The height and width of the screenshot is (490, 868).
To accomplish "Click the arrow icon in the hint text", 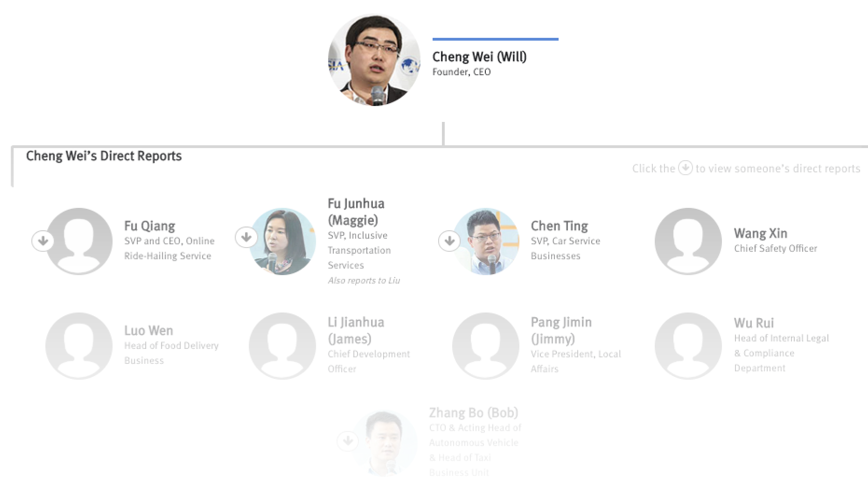I will (685, 168).
